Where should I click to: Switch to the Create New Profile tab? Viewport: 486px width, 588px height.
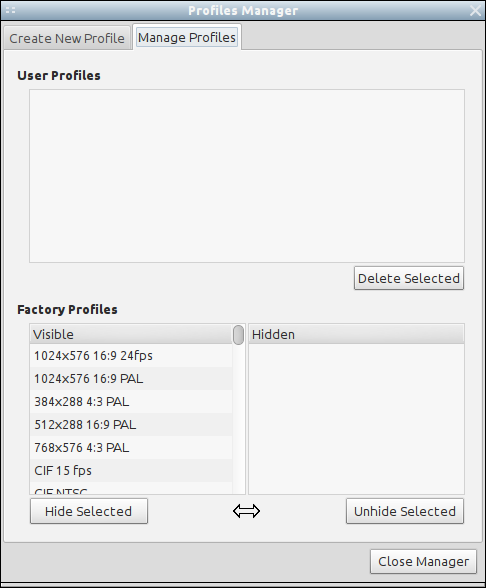point(67,38)
